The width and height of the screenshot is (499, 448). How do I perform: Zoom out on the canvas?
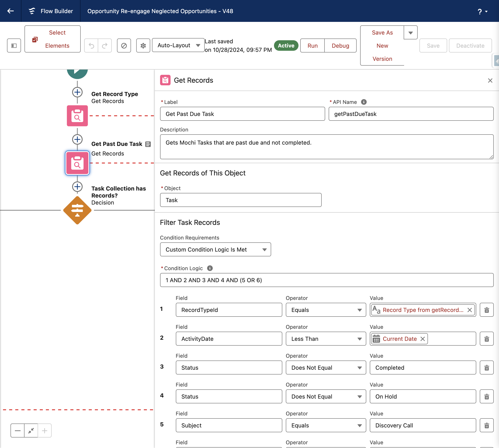pyautogui.click(x=17, y=430)
